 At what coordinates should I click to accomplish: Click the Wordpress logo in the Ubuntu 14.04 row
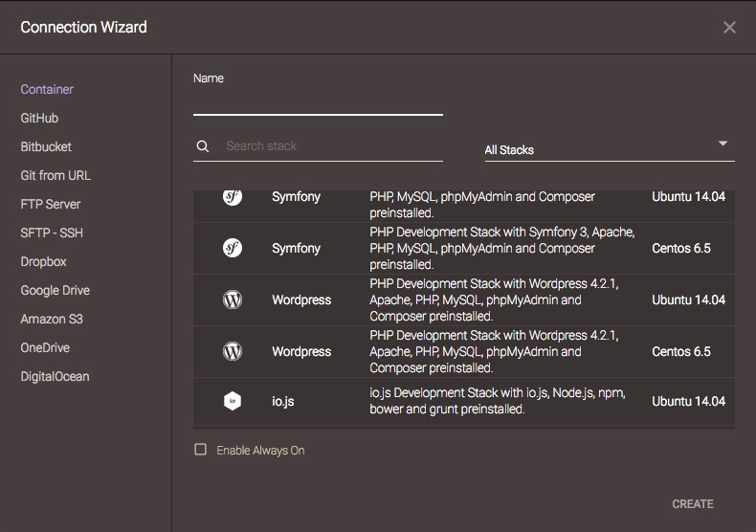coord(233,299)
